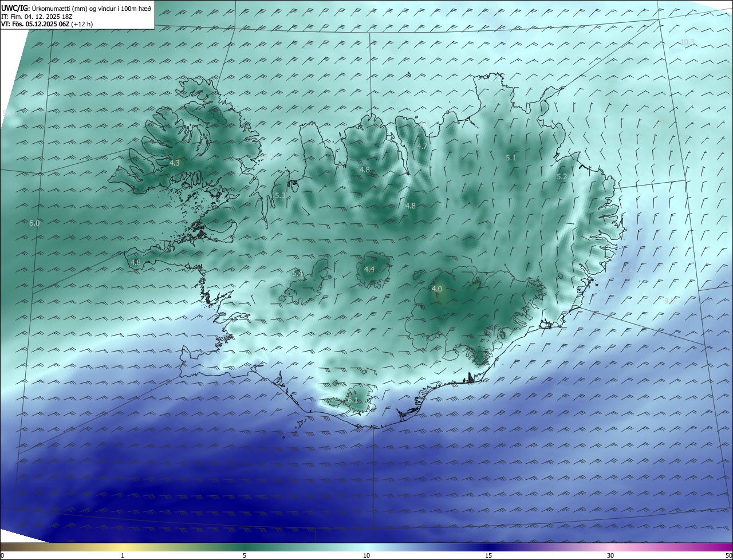This screenshot has width=733, height=560.
Task: Click the "VT: Fös. 05.12.2025 06Z (+12 h)" line
Action: [x=47, y=24]
